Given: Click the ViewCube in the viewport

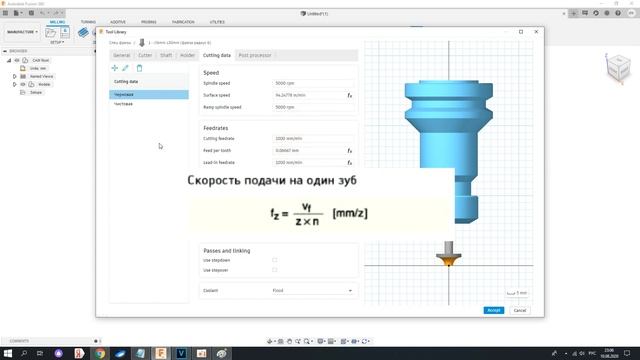Looking at the screenshot, I should [x=618, y=68].
